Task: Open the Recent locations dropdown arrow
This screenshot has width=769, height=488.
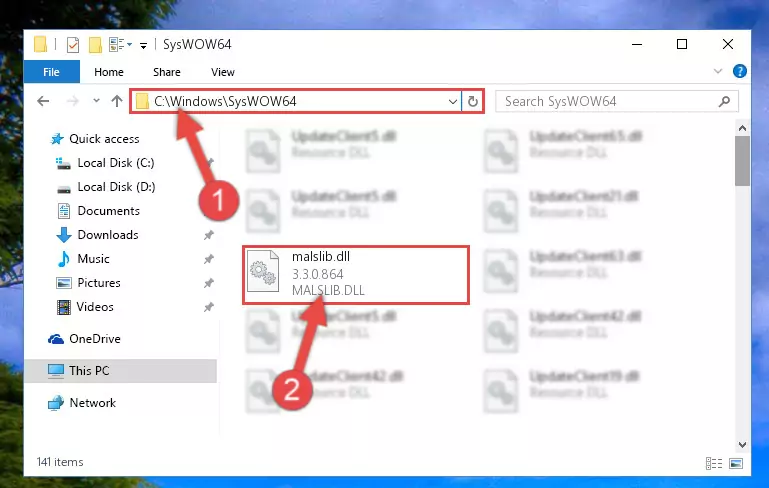Action: [96, 101]
